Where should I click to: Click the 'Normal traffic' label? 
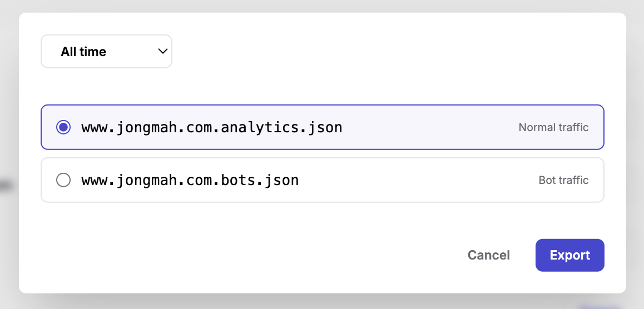[x=553, y=127]
